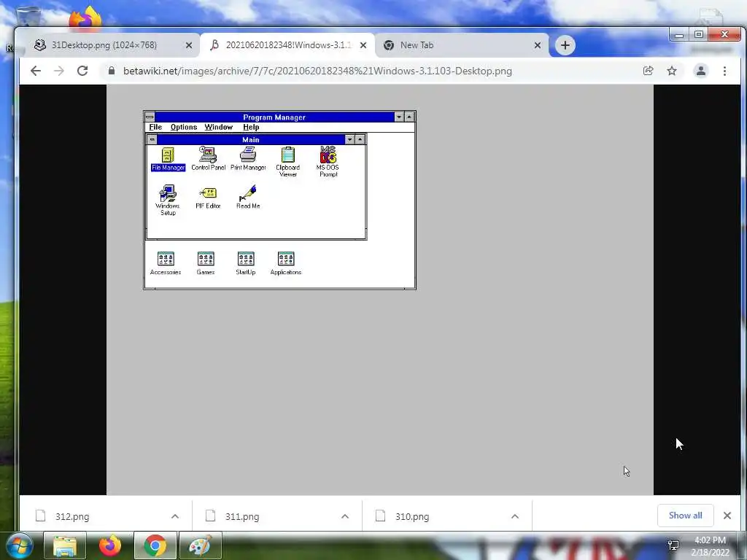Open the Chrome profile avatar menu
Screen dimensions: 747x560
[701, 71]
